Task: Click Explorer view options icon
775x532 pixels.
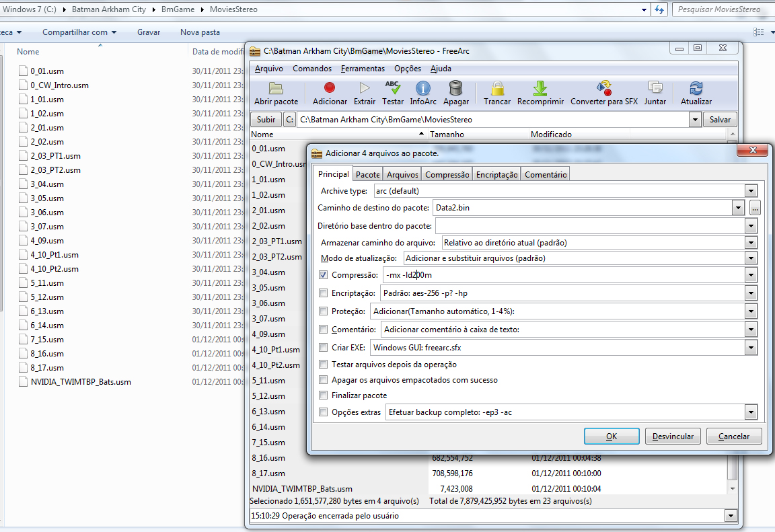Action: pos(759,32)
